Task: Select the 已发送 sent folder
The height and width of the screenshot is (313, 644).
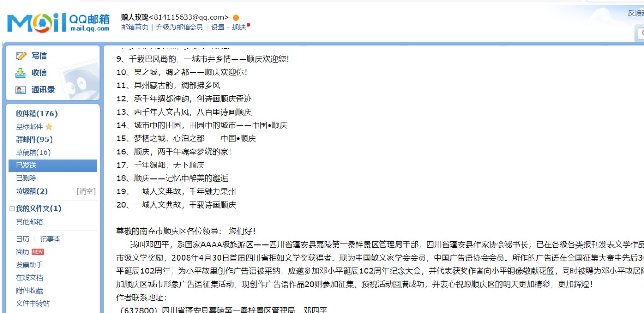Action: tap(26, 165)
